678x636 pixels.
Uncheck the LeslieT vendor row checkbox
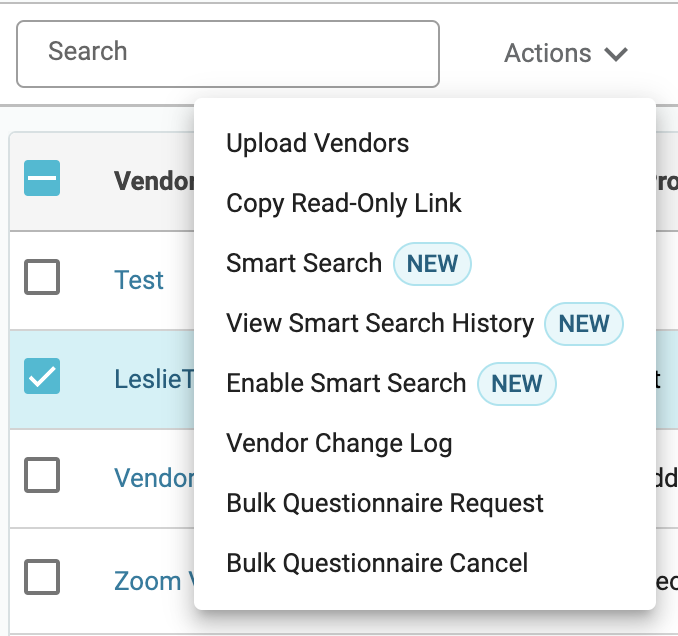click(x=42, y=376)
